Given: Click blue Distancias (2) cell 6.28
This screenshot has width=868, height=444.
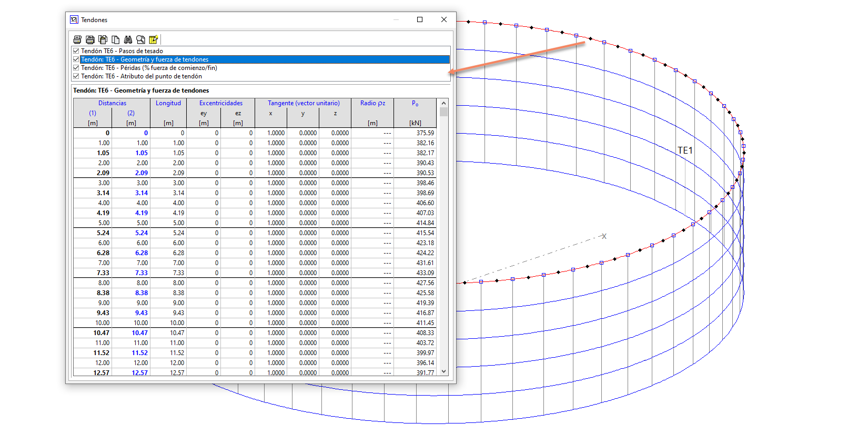Looking at the screenshot, I should coord(131,253).
